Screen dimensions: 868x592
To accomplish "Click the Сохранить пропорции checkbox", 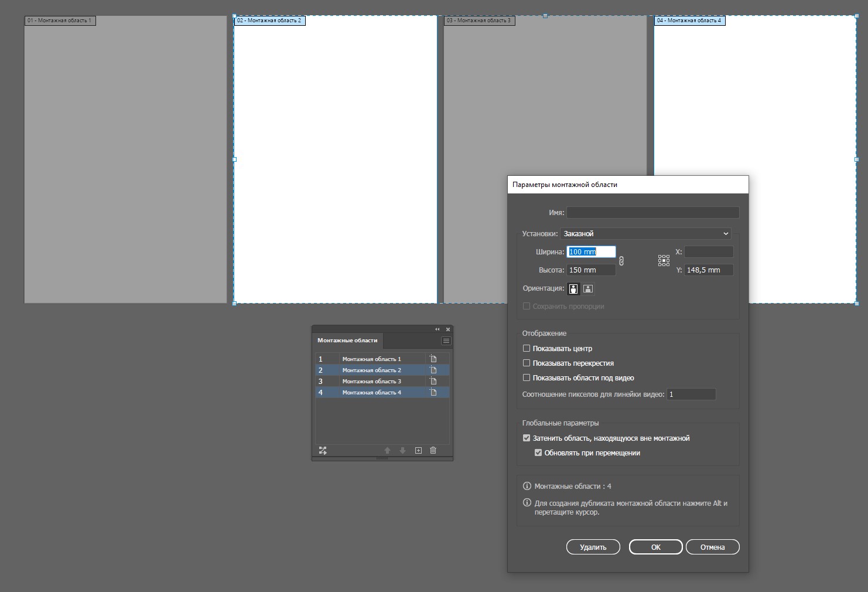I will point(527,306).
